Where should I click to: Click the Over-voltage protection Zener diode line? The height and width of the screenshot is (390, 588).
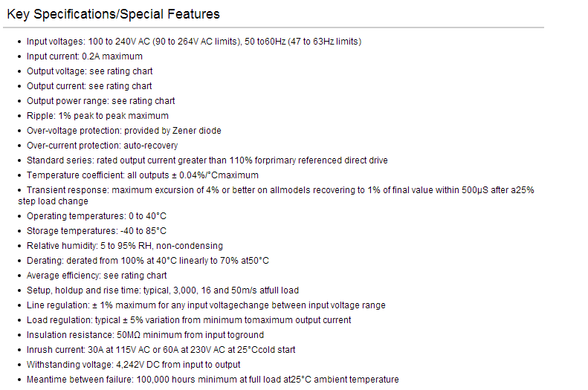pos(123,131)
